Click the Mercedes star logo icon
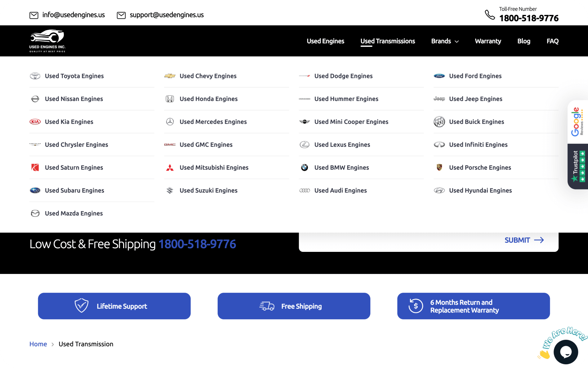 coord(170,122)
